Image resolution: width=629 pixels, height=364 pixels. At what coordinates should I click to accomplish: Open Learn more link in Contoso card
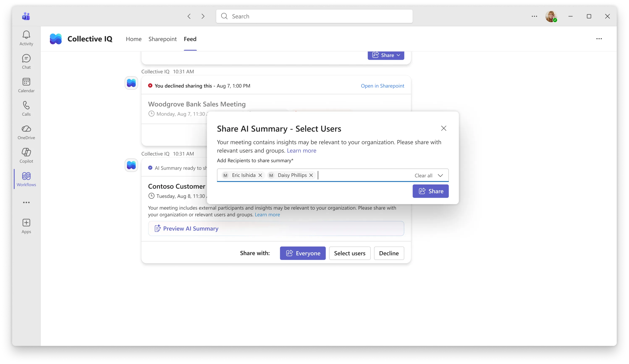[267, 215]
